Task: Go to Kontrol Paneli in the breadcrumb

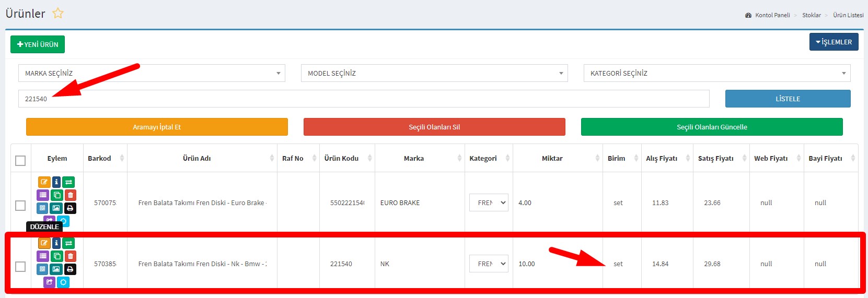Action: click(772, 15)
